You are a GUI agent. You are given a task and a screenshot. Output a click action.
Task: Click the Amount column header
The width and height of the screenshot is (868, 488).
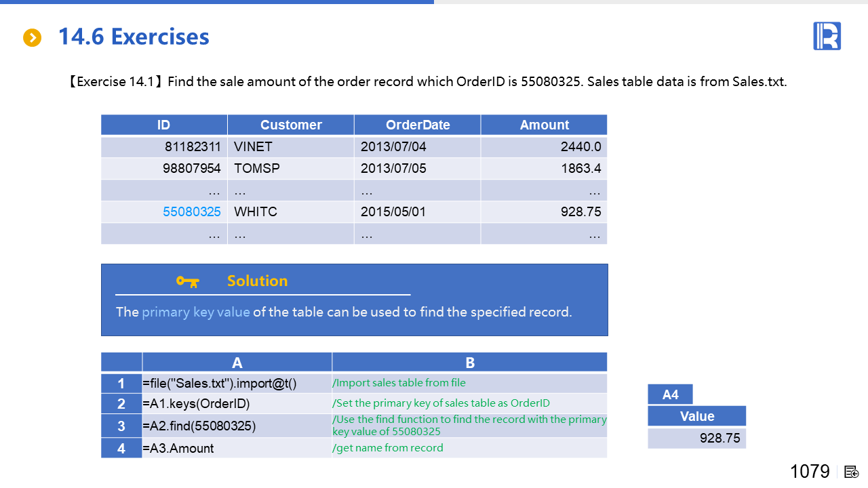(544, 125)
